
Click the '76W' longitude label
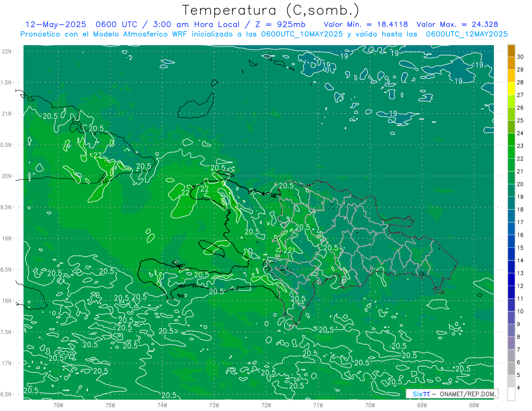(58, 405)
